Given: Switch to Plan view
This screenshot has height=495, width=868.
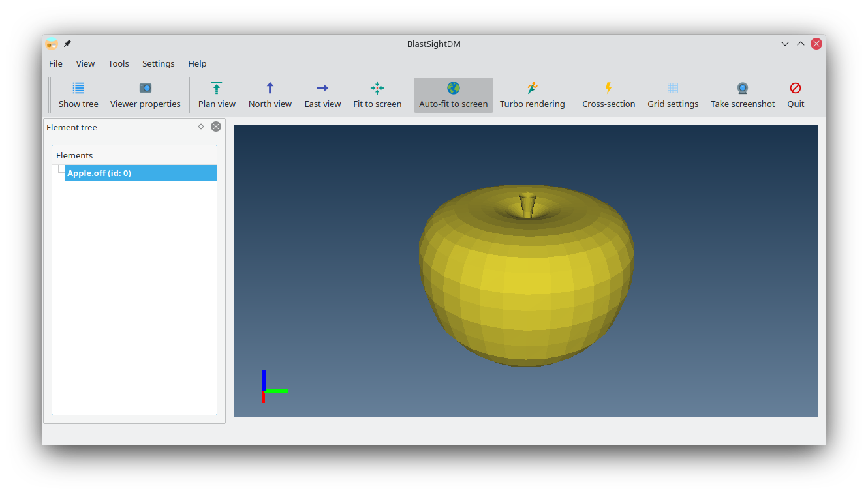Looking at the screenshot, I should tap(217, 89).
